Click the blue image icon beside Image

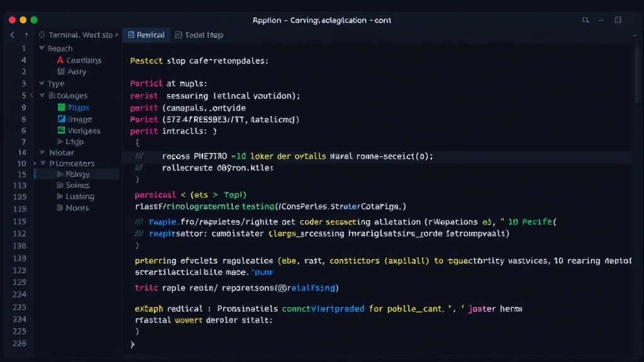61,119
